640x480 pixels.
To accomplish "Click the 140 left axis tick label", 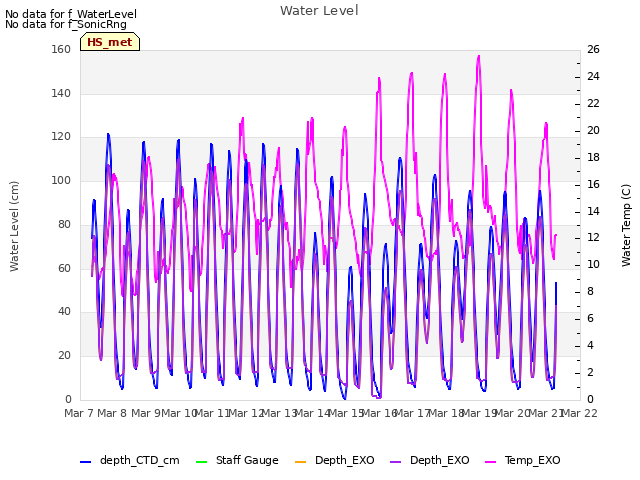I will (x=61, y=93).
